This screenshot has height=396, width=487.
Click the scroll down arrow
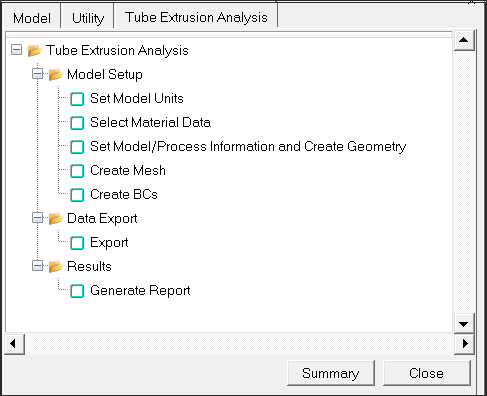464,323
